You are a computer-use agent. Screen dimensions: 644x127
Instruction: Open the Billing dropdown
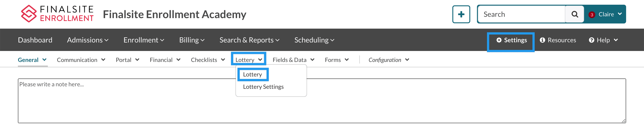pos(191,40)
